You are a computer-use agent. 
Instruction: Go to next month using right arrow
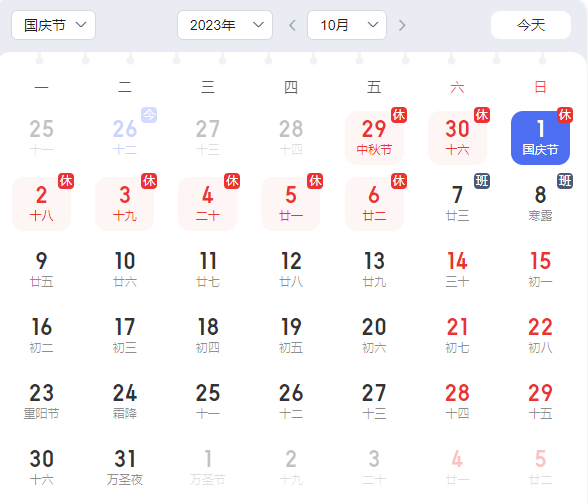[x=402, y=26]
